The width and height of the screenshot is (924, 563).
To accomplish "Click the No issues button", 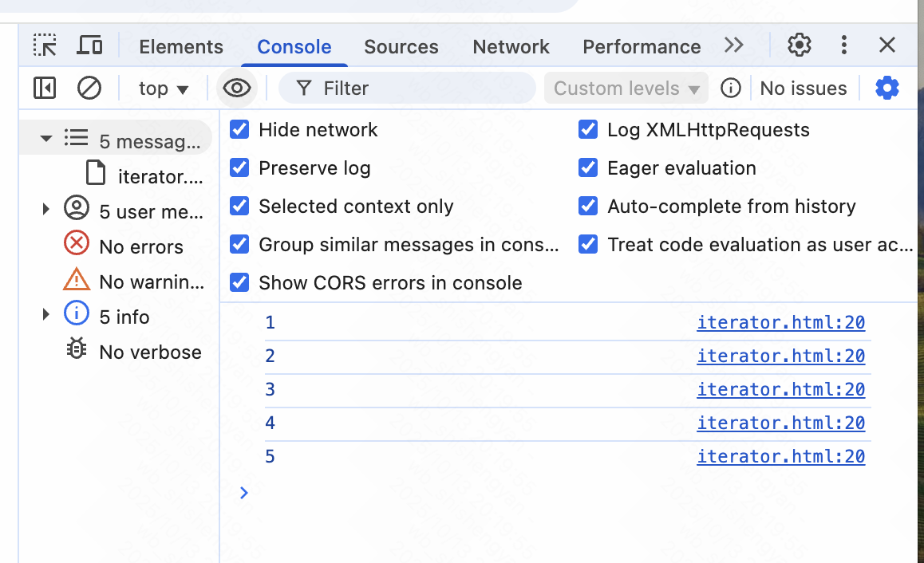I will 803,89.
